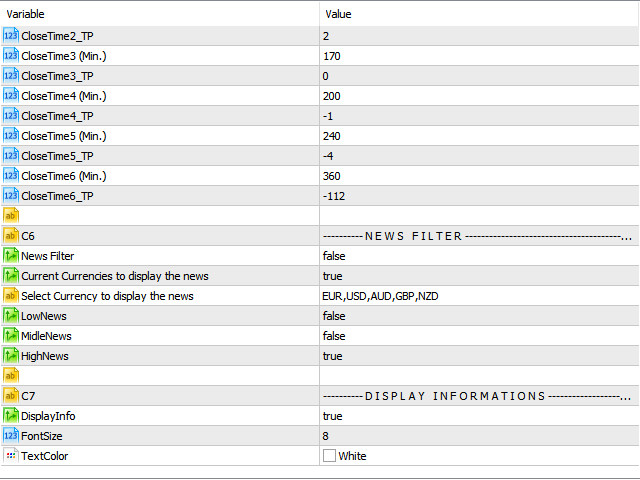Toggle the News Filter false value

pyautogui.click(x=334, y=256)
